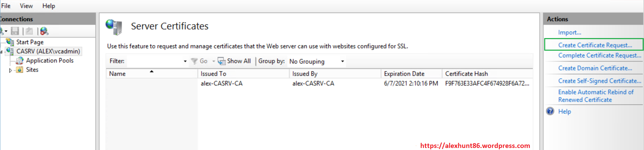Open the File menu
This screenshot has height=150, width=644.
(6, 6)
